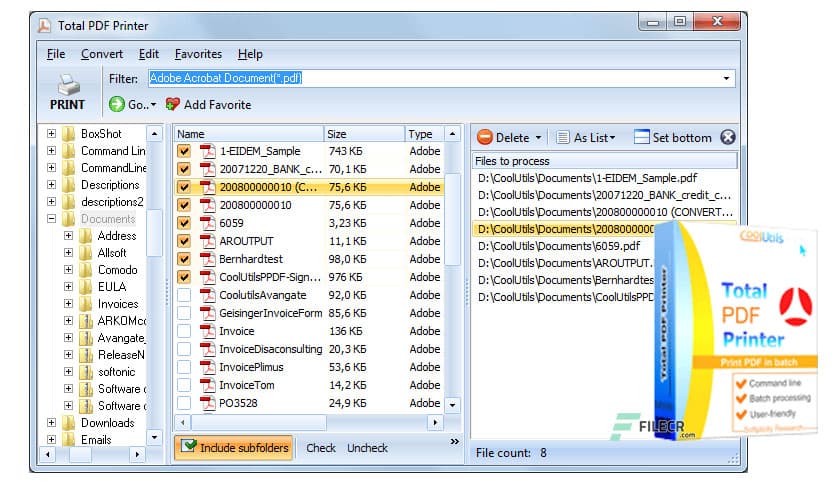Image resolution: width=836 pixels, height=484 pixels.
Task: Check the CoolutilsAvangate checkbox
Action: [x=184, y=295]
